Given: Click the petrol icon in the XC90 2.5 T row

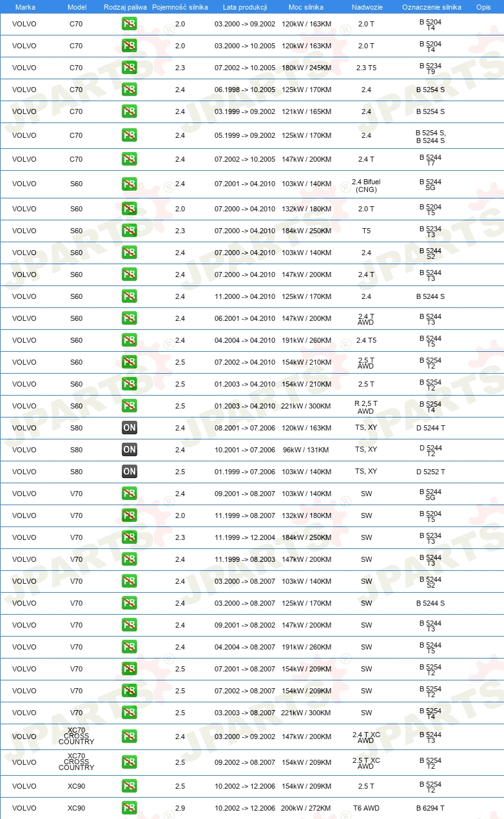Looking at the screenshot, I should pos(130,786).
